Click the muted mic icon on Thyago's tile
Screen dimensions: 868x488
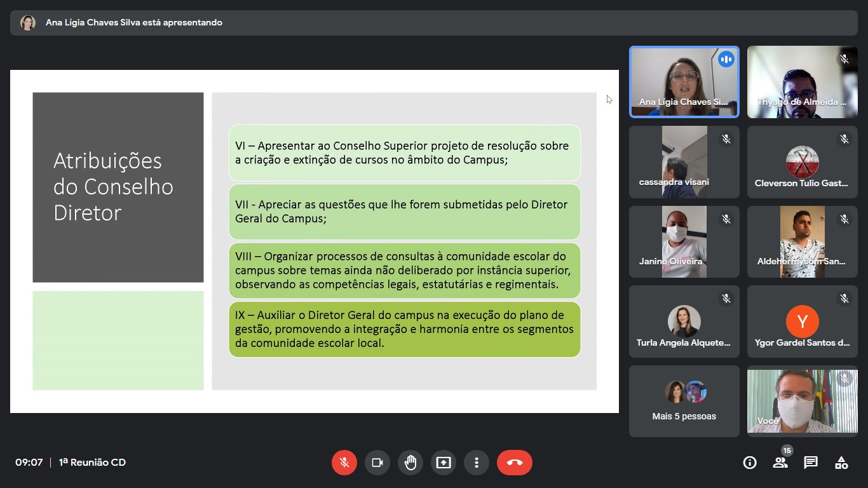(x=845, y=58)
